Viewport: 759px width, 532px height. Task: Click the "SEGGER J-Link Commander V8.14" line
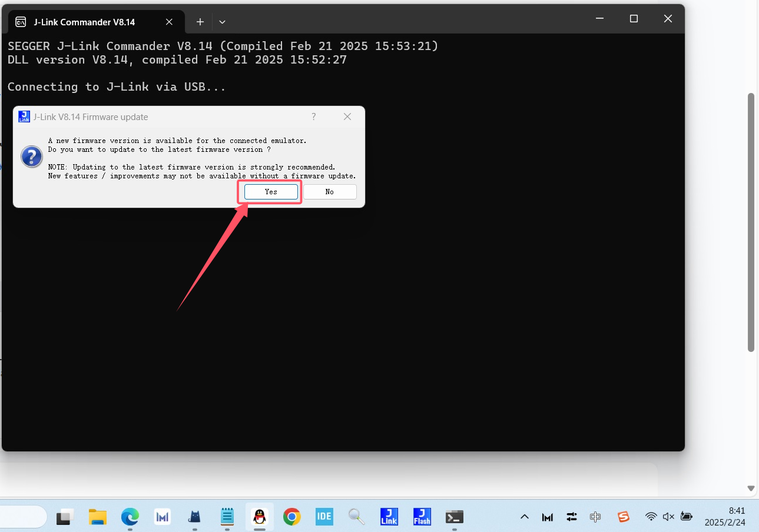point(223,46)
